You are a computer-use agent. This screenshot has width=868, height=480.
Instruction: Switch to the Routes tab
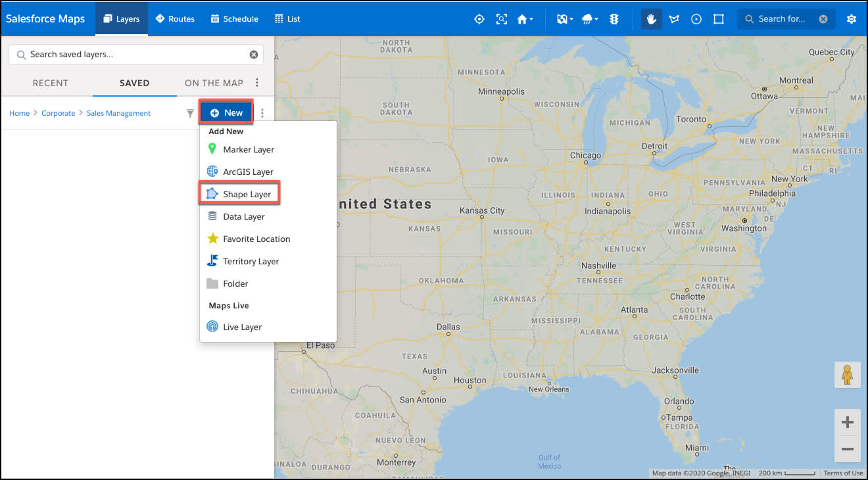tap(175, 19)
